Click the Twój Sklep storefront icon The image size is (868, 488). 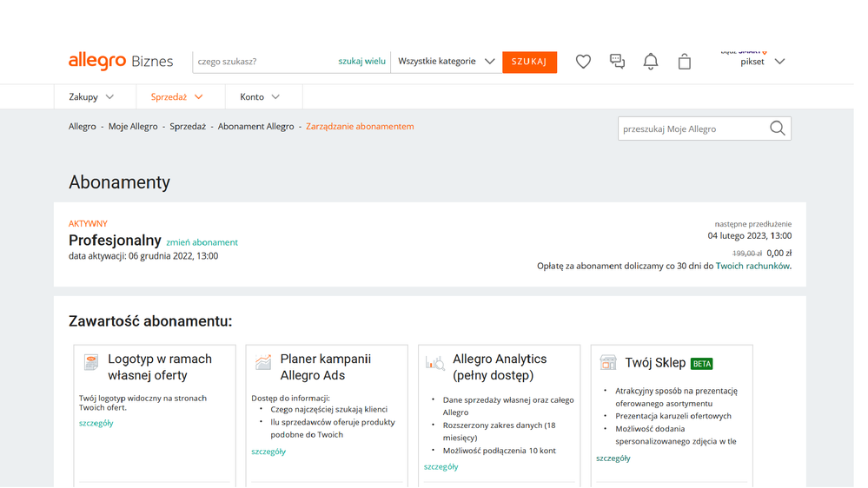(x=608, y=362)
